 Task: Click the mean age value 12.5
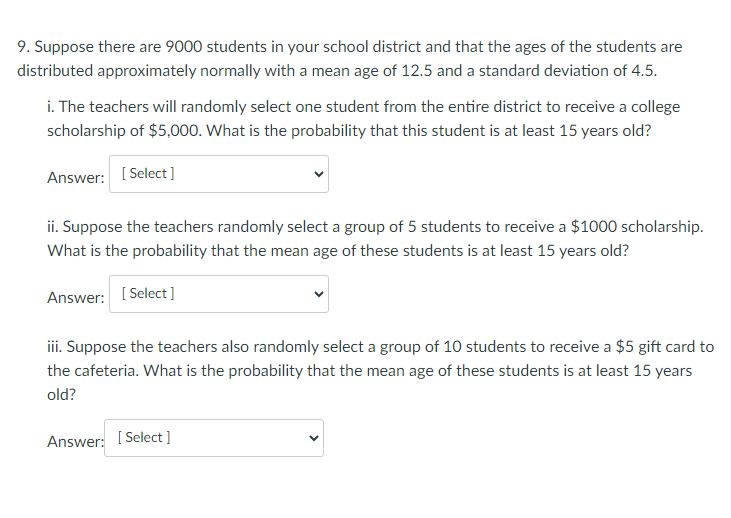point(417,71)
